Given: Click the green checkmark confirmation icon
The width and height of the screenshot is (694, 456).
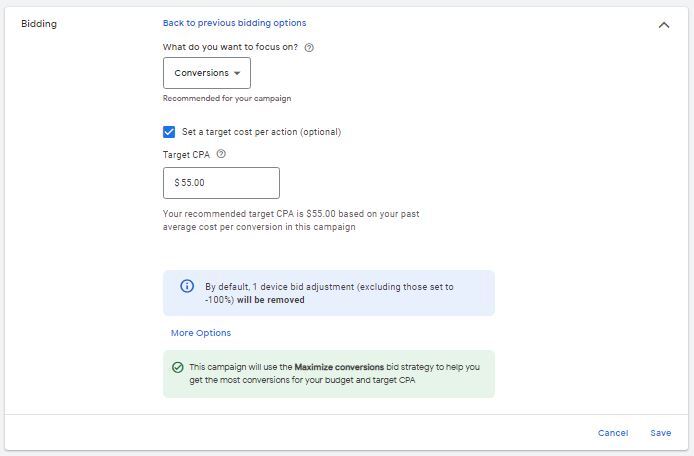Looking at the screenshot, I should [177, 367].
